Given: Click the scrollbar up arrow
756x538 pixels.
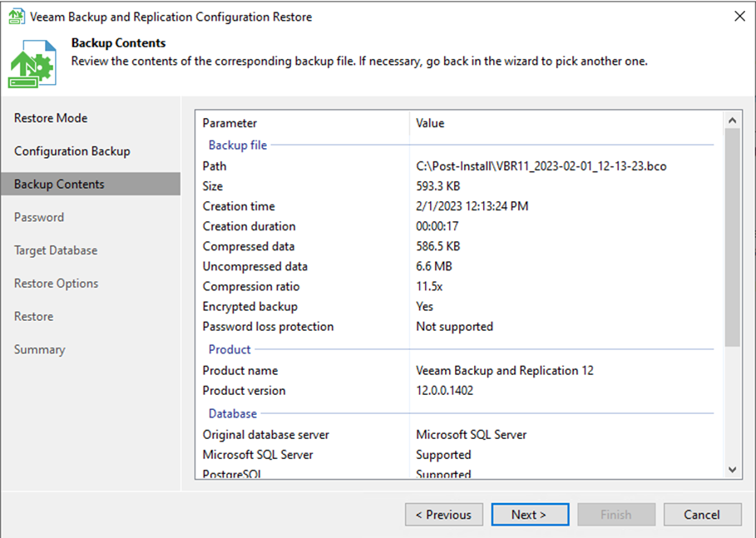Looking at the screenshot, I should coord(733,121).
